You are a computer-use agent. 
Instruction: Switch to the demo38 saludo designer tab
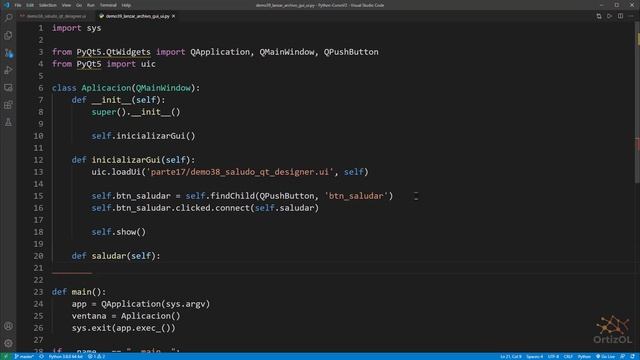55,16
